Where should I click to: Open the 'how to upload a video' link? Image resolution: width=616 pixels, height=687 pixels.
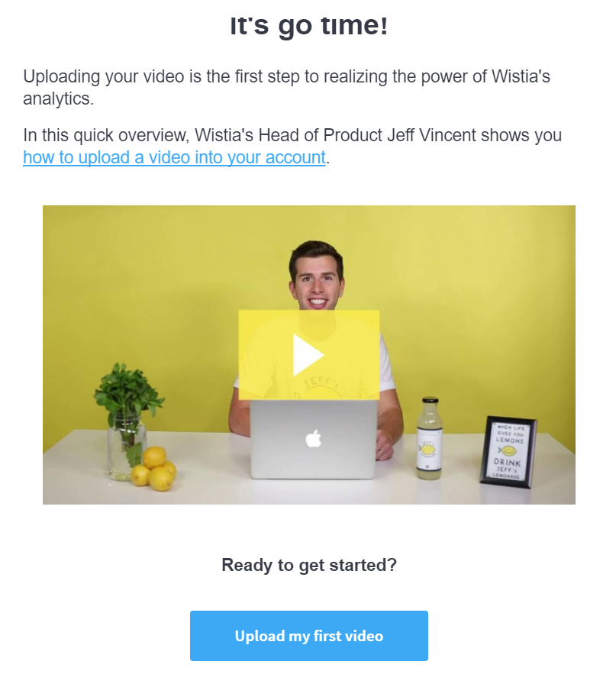[x=174, y=157]
